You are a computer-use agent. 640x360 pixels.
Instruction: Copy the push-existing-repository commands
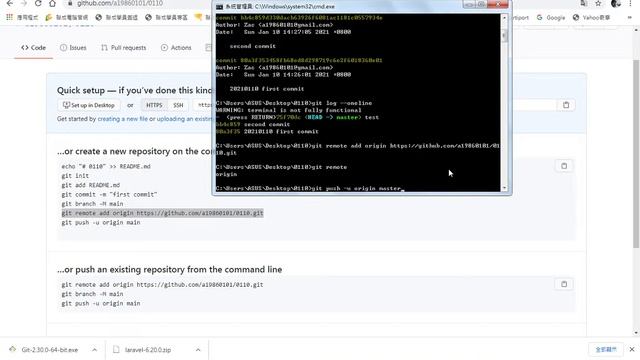[564, 284]
